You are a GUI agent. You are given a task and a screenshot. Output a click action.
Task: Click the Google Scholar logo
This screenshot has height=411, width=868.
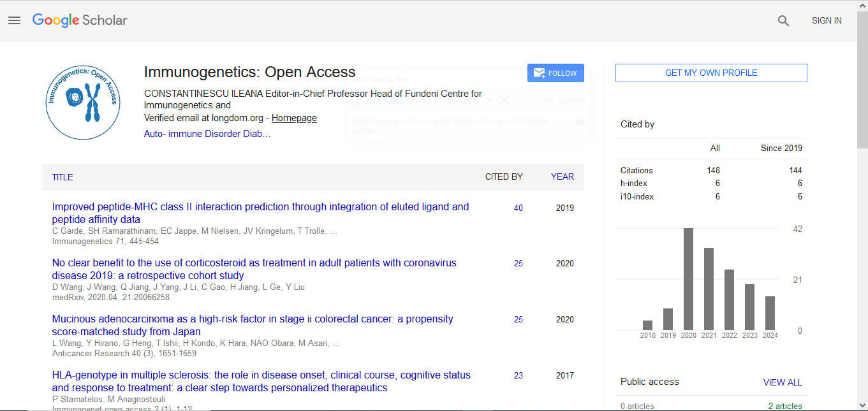tap(80, 20)
